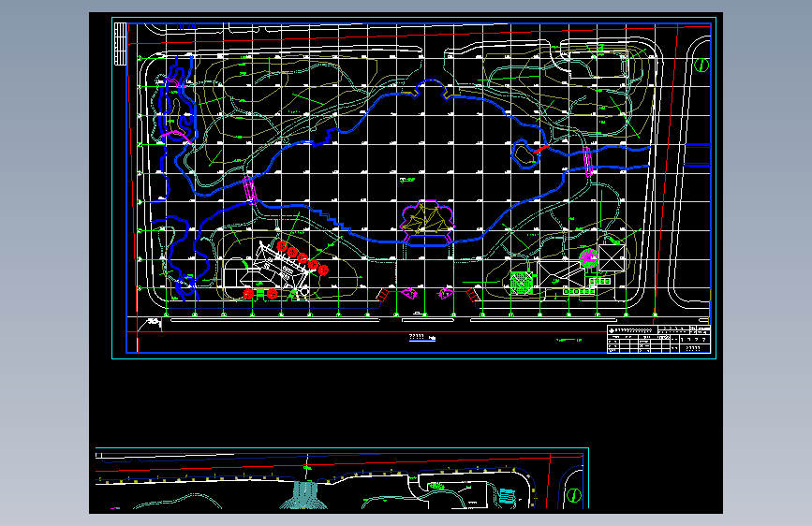Image resolution: width=812 pixels, height=526 pixels.
Task: Click the north arrow symbol in lower drawing
Action: pyautogui.click(x=573, y=495)
